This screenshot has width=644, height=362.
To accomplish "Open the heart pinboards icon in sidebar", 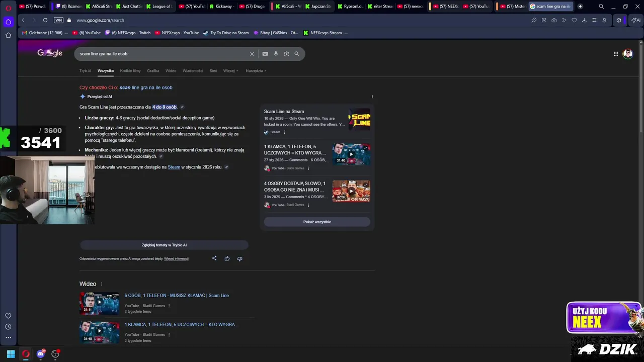I will click(8, 316).
